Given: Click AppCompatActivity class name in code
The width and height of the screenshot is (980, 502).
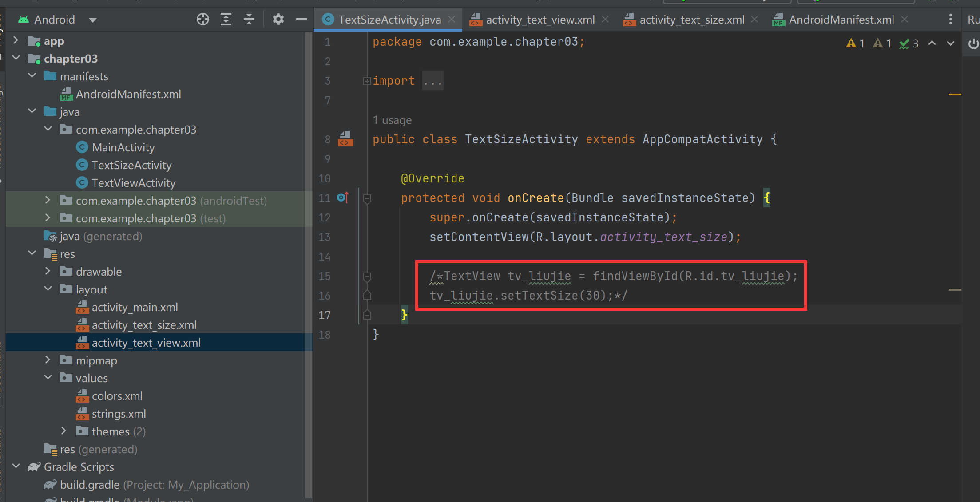Looking at the screenshot, I should click(702, 139).
